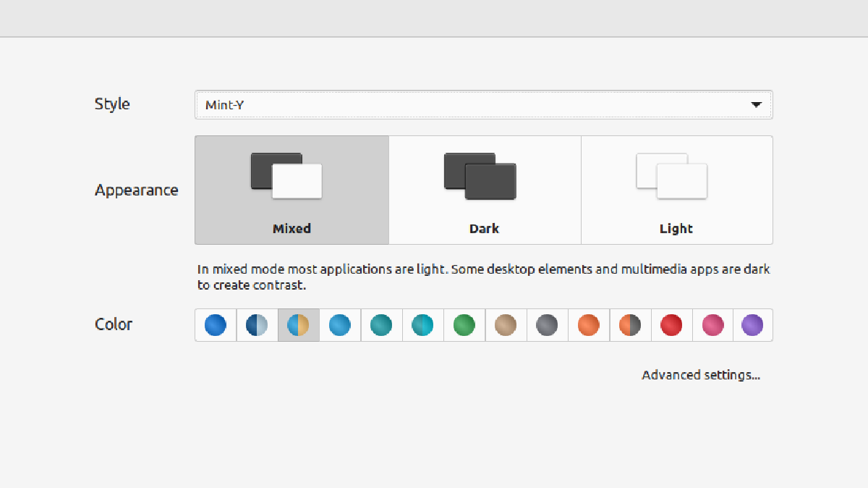Choose the pink accent color

(711, 325)
